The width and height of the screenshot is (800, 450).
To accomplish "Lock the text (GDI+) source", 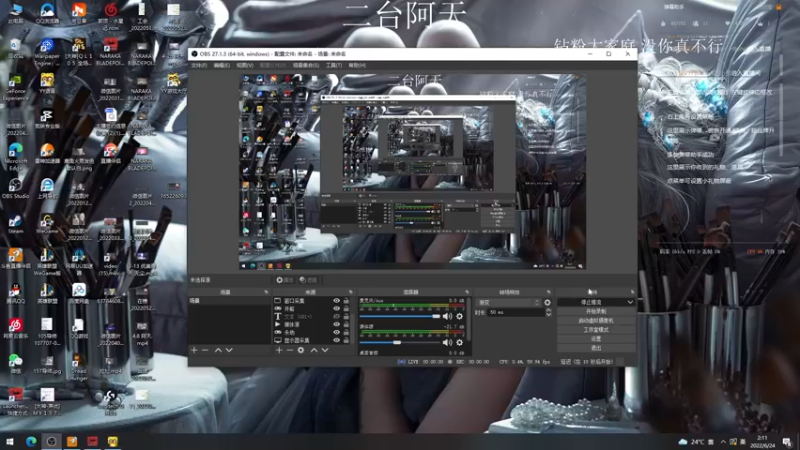I will click(346, 316).
